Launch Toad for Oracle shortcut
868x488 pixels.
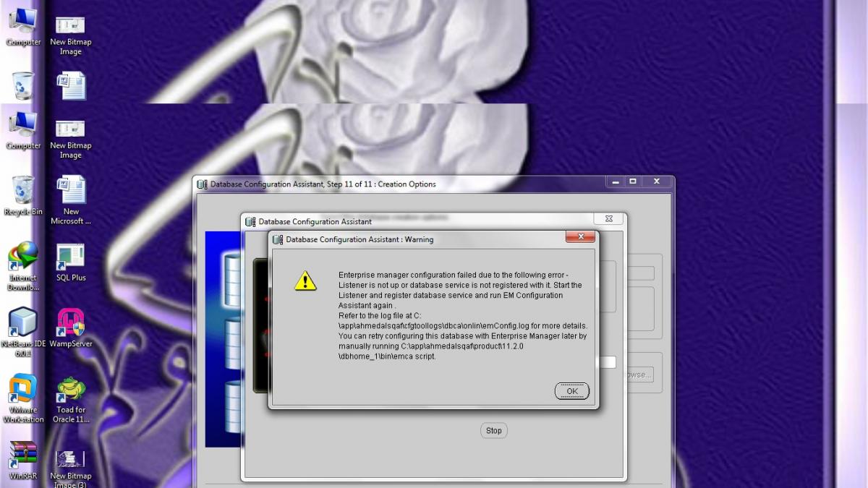(x=71, y=390)
